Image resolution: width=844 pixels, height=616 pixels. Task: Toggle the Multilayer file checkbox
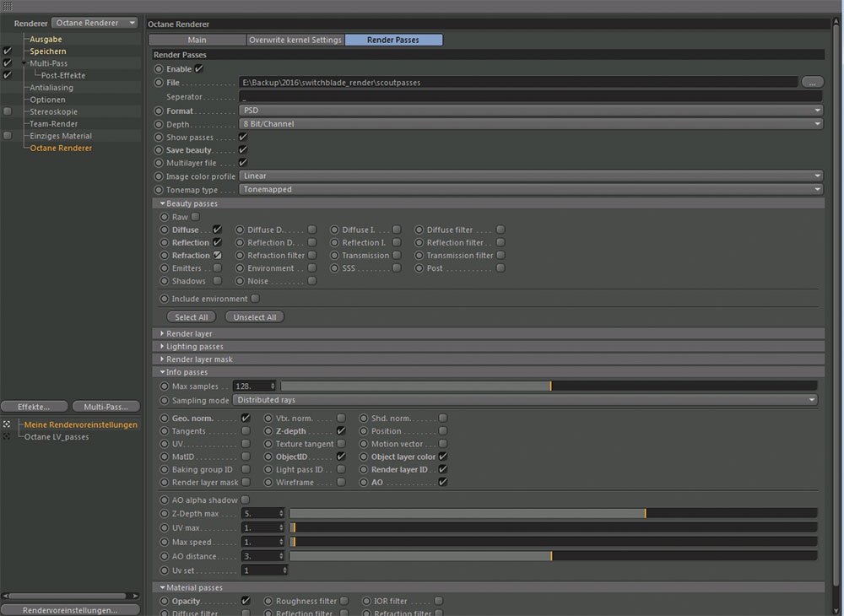click(243, 163)
